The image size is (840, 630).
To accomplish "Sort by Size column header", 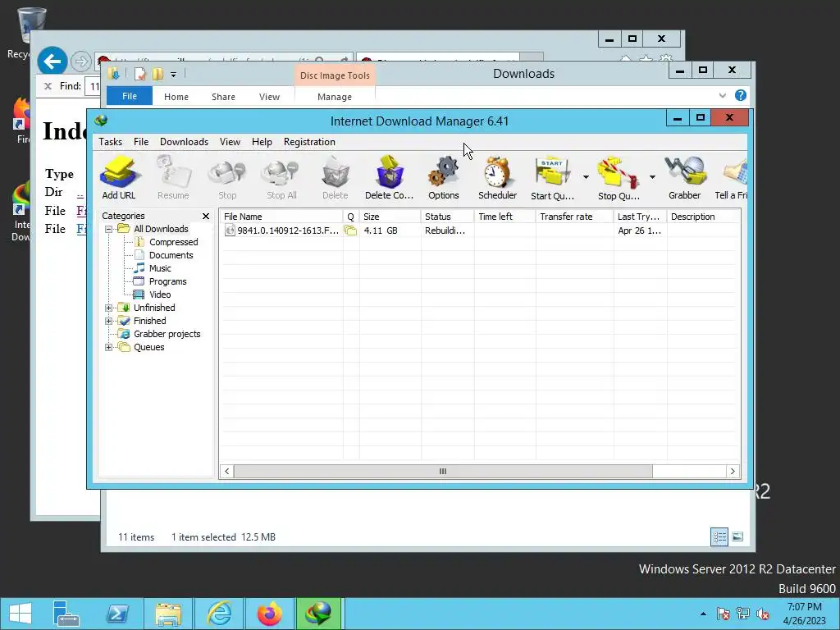I will 390,217.
